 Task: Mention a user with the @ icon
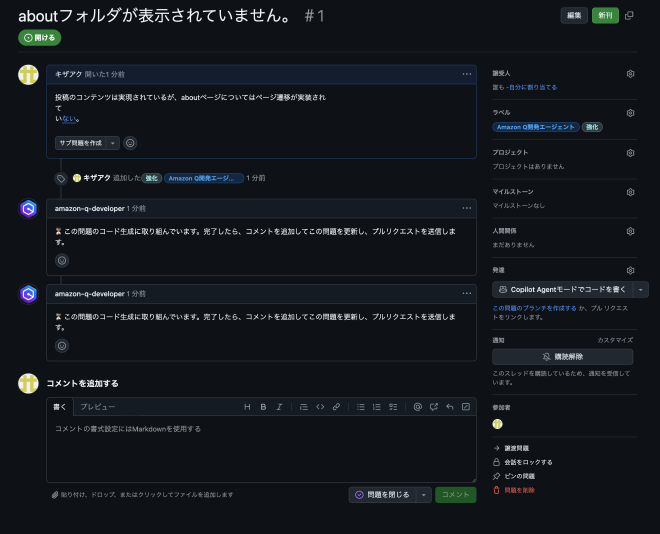tap(418, 407)
